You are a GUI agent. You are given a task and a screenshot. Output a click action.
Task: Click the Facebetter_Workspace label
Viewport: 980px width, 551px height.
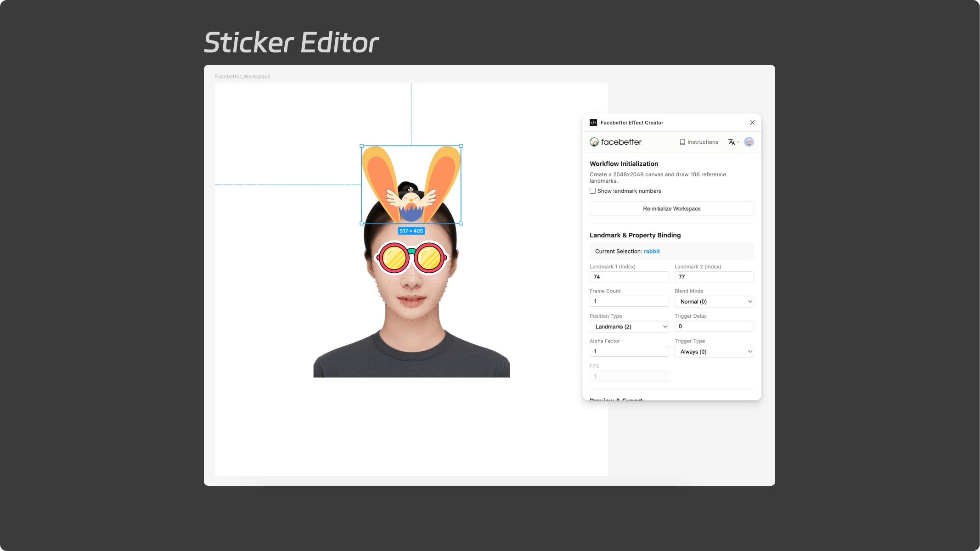pyautogui.click(x=243, y=76)
